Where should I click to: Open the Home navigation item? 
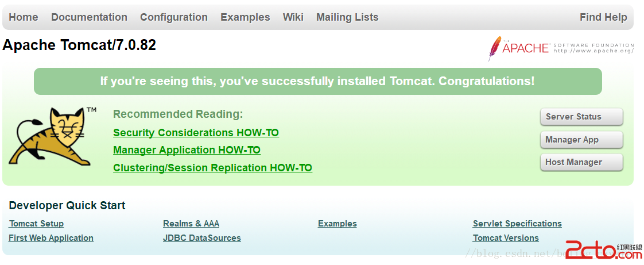click(x=24, y=17)
